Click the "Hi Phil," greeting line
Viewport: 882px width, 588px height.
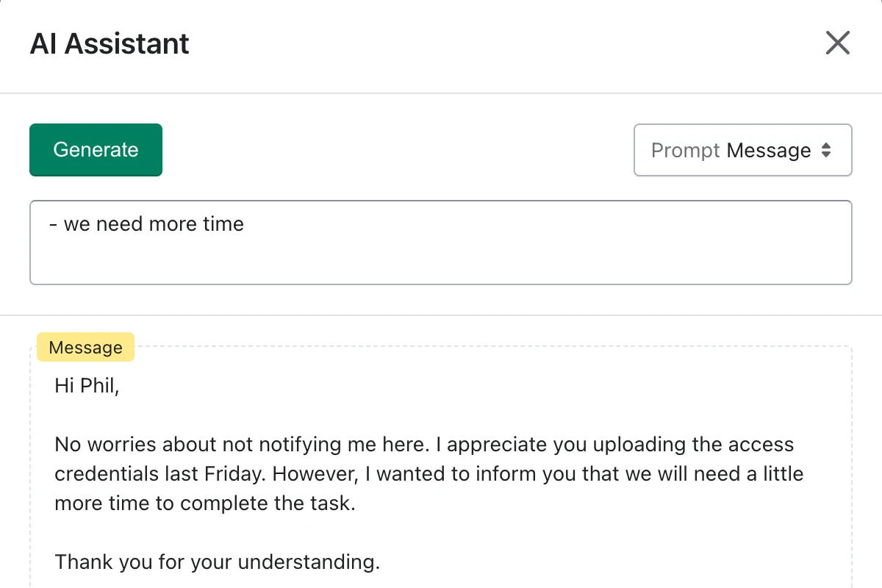[x=87, y=386]
